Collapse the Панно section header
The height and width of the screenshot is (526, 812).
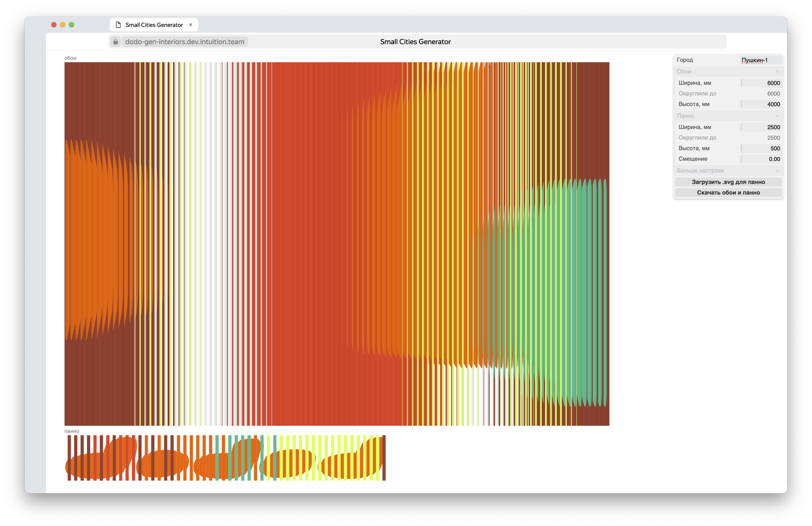728,116
